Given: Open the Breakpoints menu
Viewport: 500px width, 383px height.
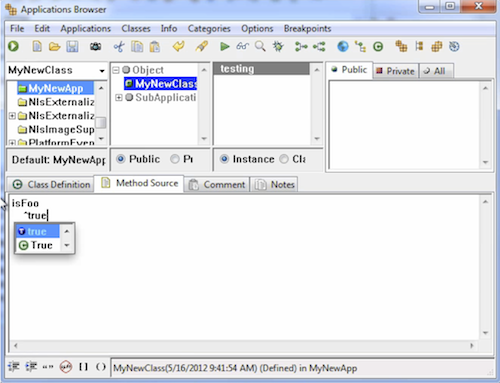Looking at the screenshot, I should point(307,29).
